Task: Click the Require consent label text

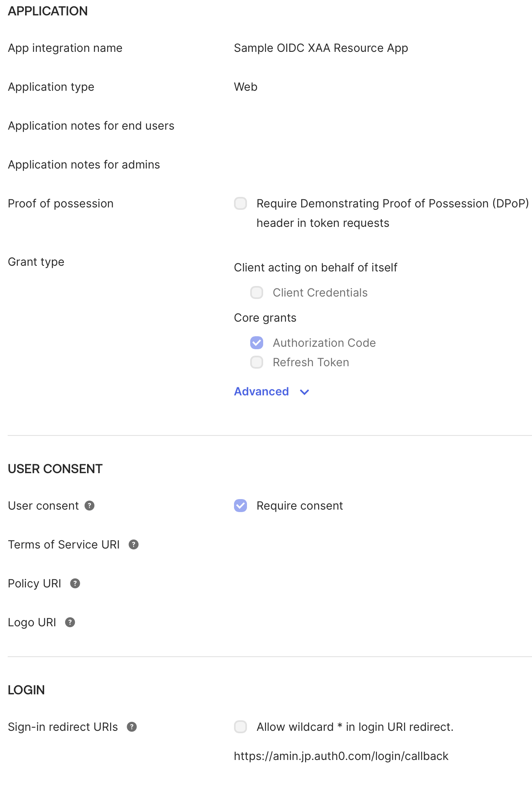Action: (300, 506)
